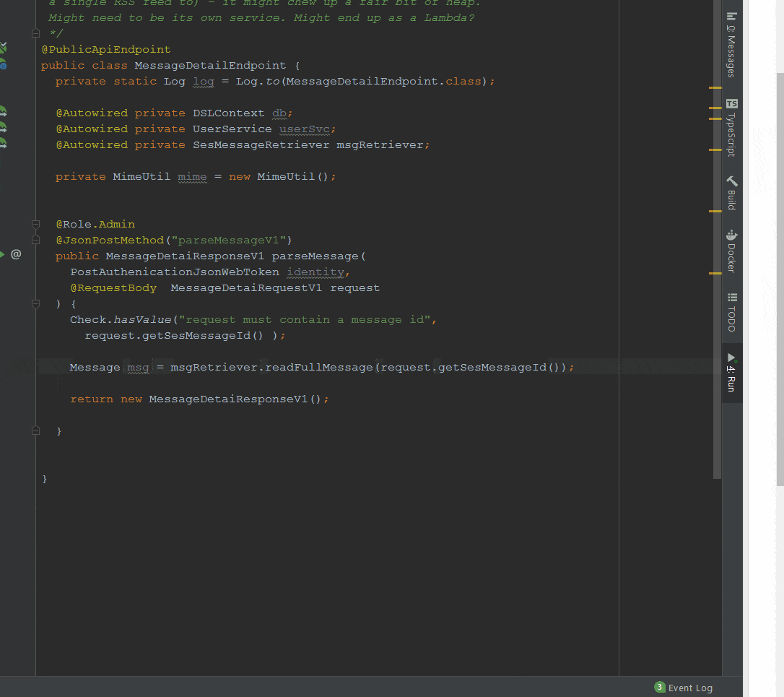This screenshot has height=697, width=784.
Task: Click the @RequestBody annotation
Action: (113, 288)
